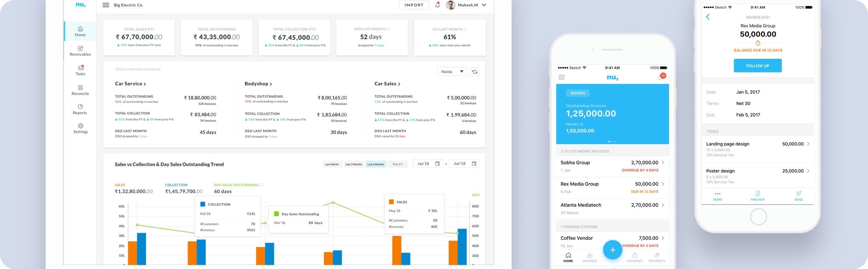
Task: Open the Jan'18 start date picker
Action: click(x=428, y=164)
